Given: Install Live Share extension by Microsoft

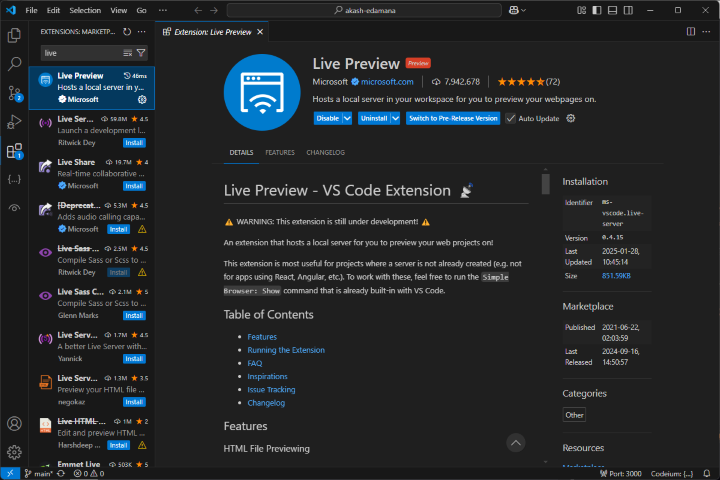Looking at the screenshot, I should 134,186.
